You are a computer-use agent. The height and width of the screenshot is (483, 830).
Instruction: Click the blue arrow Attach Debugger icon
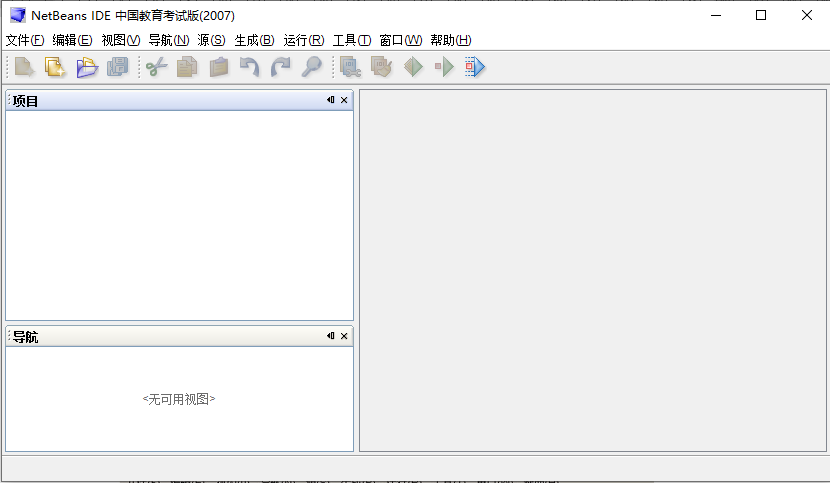475,67
